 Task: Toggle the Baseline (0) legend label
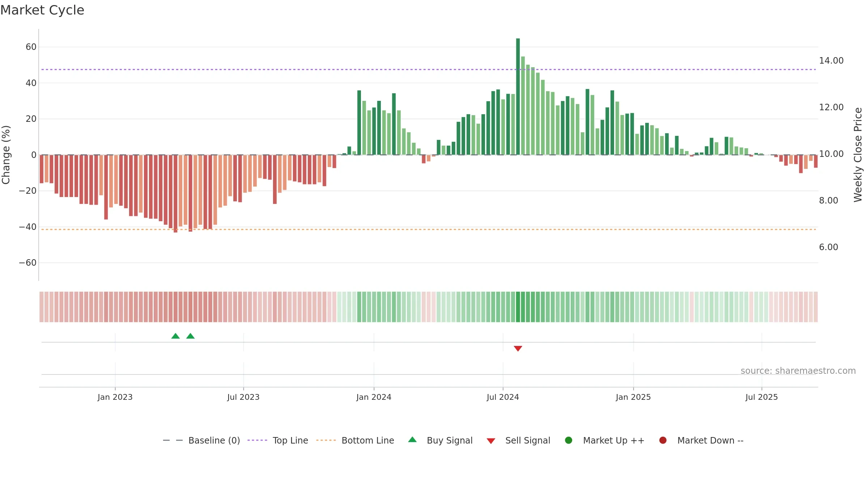click(x=214, y=440)
